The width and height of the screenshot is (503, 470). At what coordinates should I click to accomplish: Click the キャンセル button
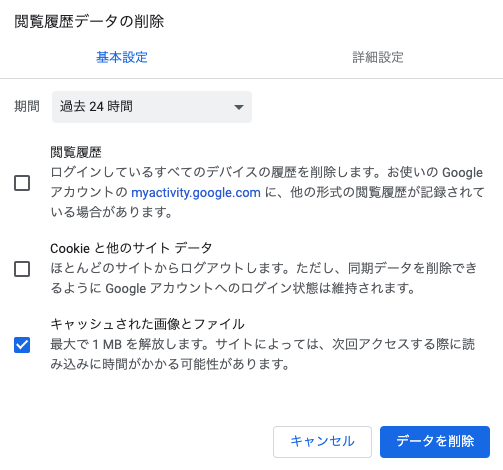[322, 442]
